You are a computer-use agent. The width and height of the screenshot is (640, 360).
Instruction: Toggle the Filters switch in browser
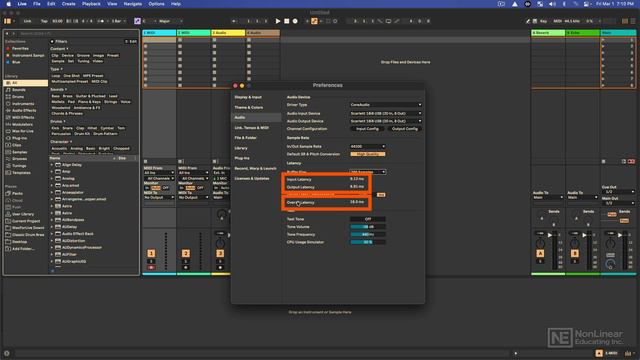[52, 41]
